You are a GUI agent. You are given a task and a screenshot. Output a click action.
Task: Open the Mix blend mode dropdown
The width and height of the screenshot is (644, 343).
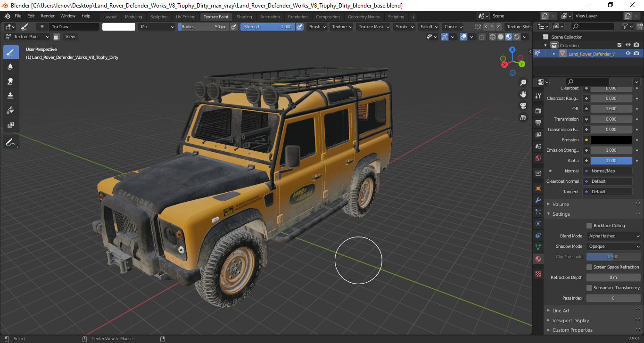pyautogui.click(x=157, y=27)
